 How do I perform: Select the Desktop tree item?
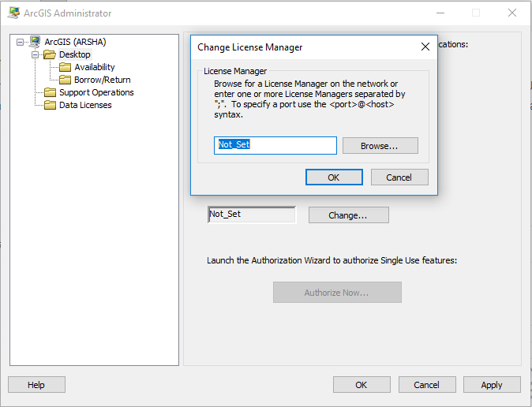[75, 54]
